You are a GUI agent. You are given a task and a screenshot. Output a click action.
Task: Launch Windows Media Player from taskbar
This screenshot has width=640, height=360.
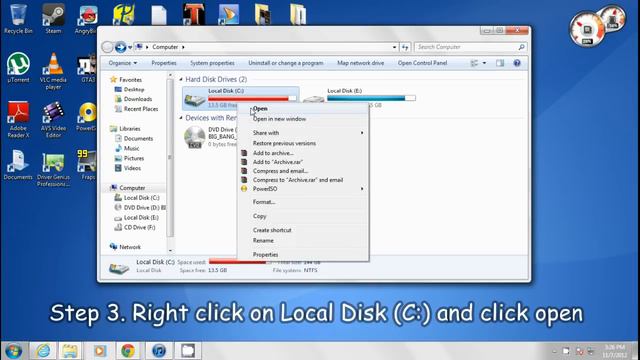tap(100, 351)
